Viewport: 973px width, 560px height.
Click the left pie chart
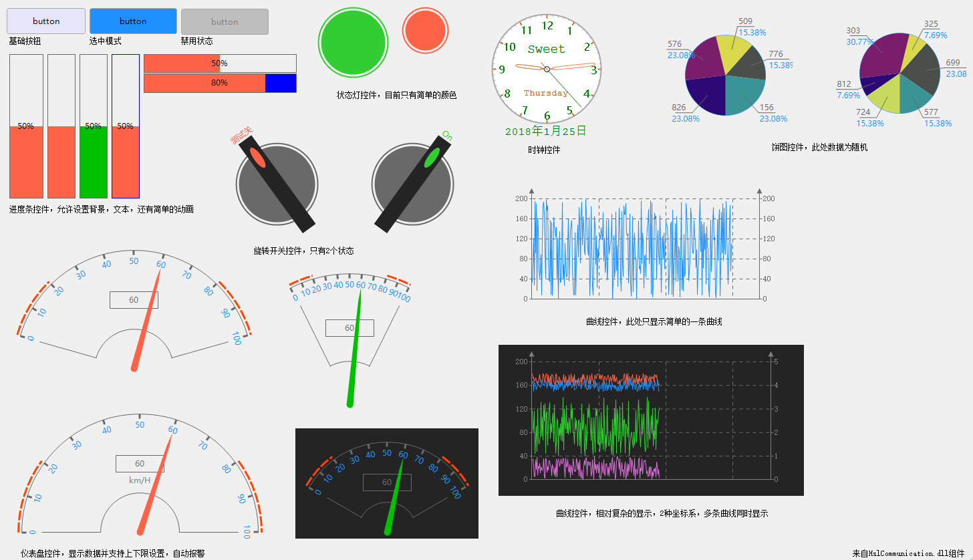725,76
